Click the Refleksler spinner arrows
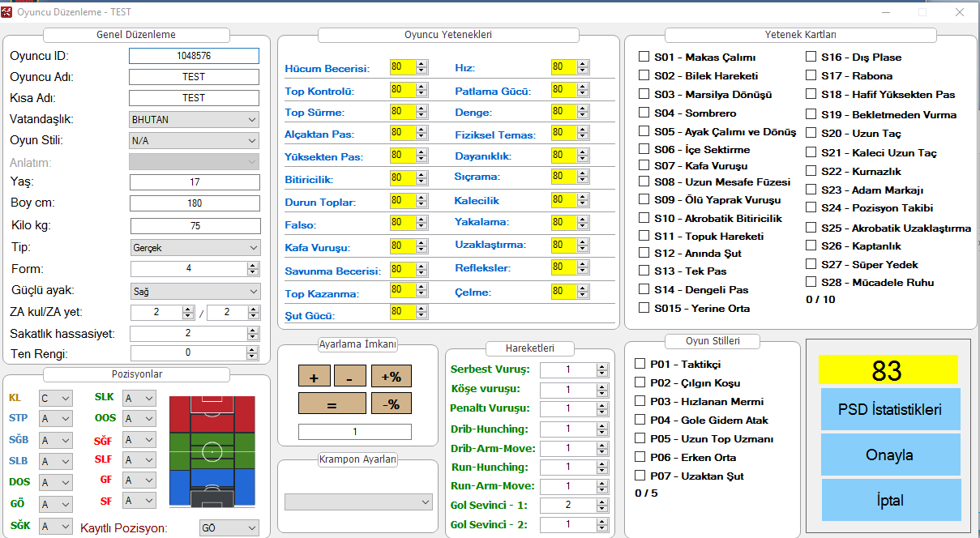The width and height of the screenshot is (980, 538). (583, 268)
